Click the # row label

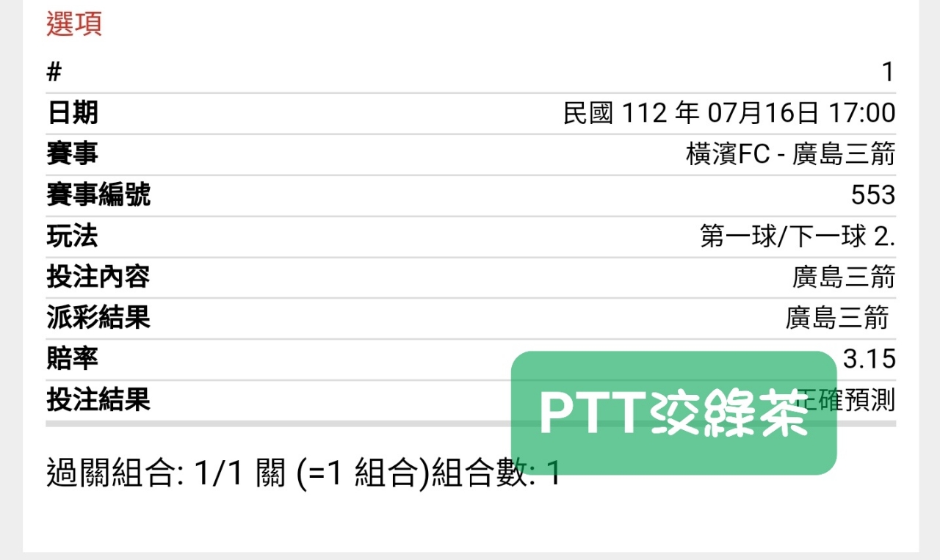(54, 72)
